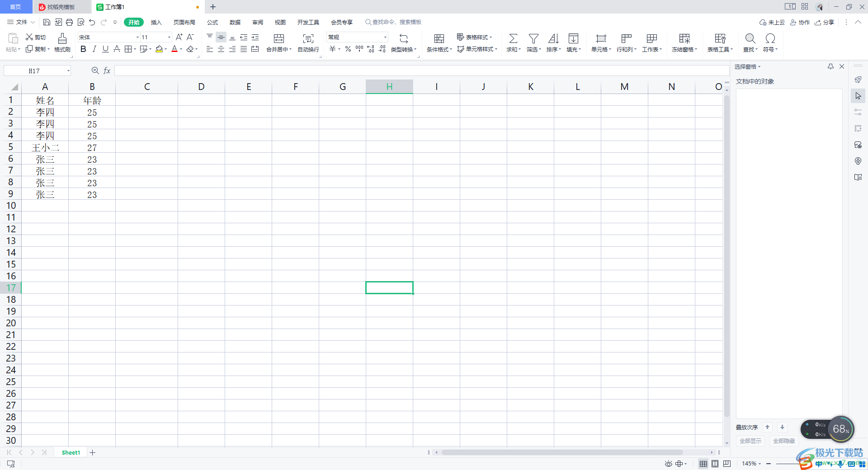Click the Collaborate (协作) button

coord(800,22)
